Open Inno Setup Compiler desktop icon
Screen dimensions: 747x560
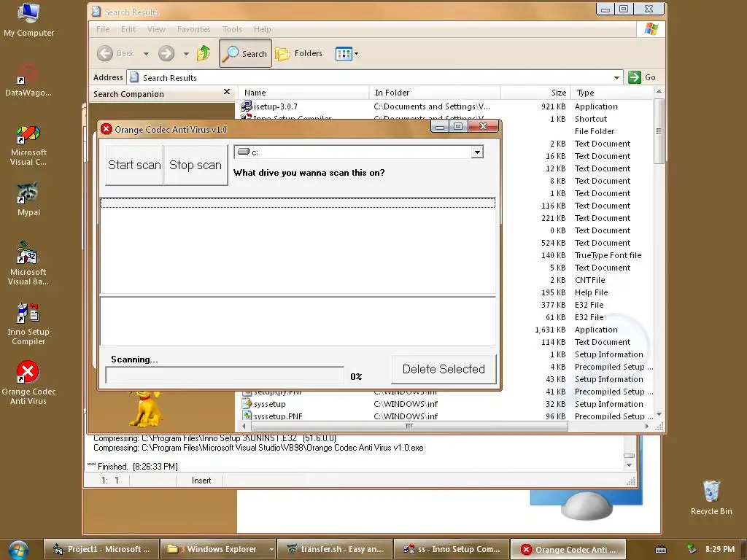pos(28,324)
